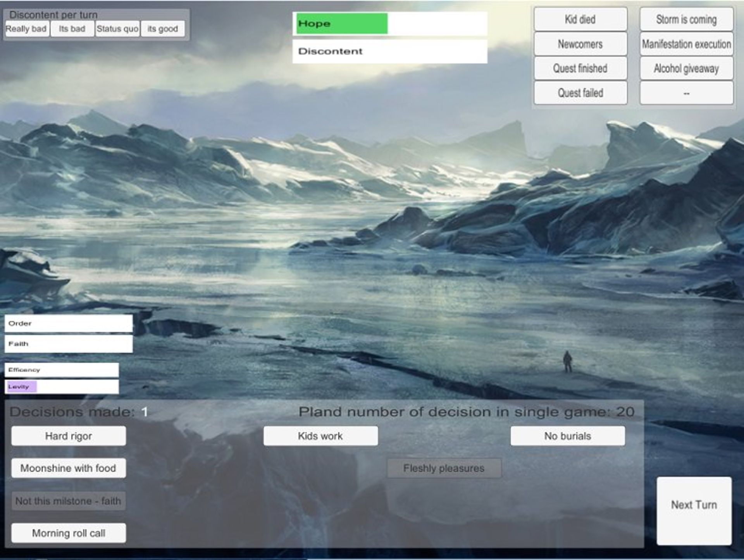
Task: Click the 'Discontent per turn' heading
Action: click(x=53, y=15)
